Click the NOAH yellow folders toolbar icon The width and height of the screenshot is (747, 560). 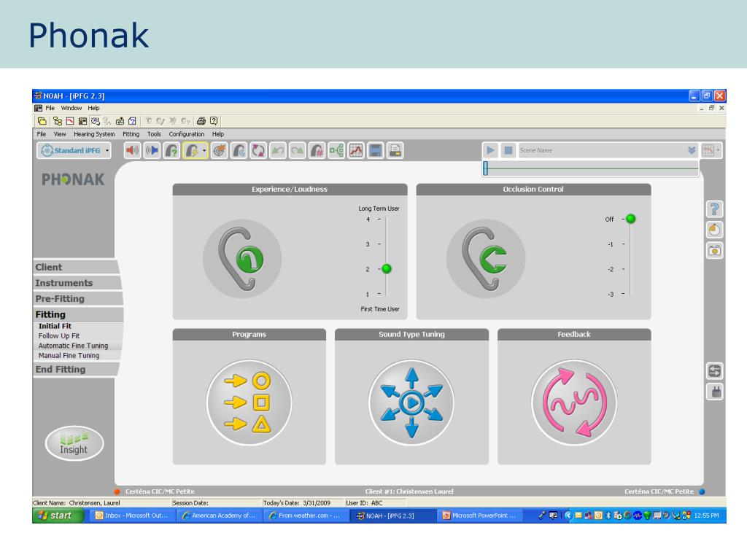pos(42,121)
